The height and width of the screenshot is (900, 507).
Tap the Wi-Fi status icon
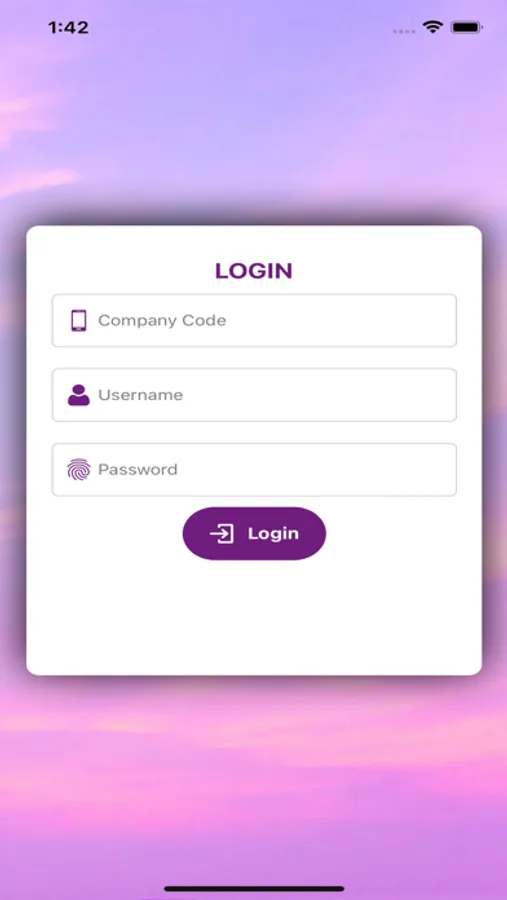(x=432, y=27)
